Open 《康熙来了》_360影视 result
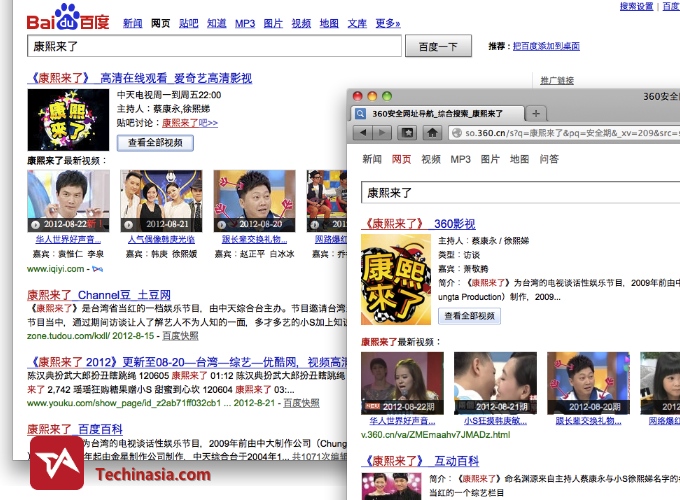 [x=418, y=224]
